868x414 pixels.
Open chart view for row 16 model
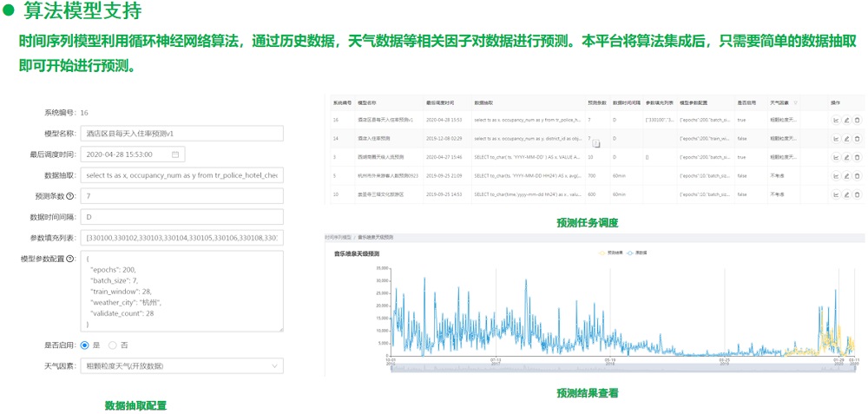[836, 120]
